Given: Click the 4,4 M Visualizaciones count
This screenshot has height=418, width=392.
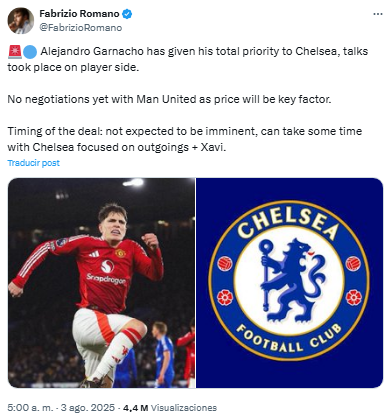Looking at the screenshot, I should [170, 408].
